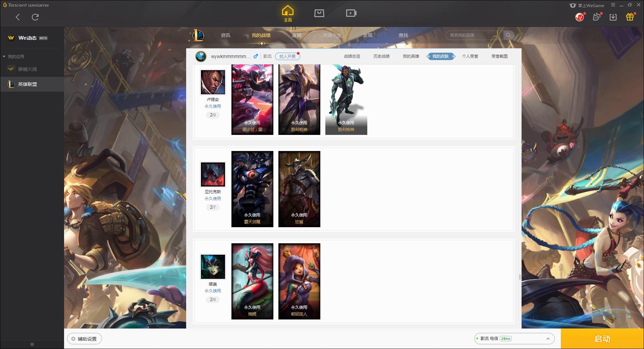Click the 永久使用 label under 娜美

tap(213, 291)
